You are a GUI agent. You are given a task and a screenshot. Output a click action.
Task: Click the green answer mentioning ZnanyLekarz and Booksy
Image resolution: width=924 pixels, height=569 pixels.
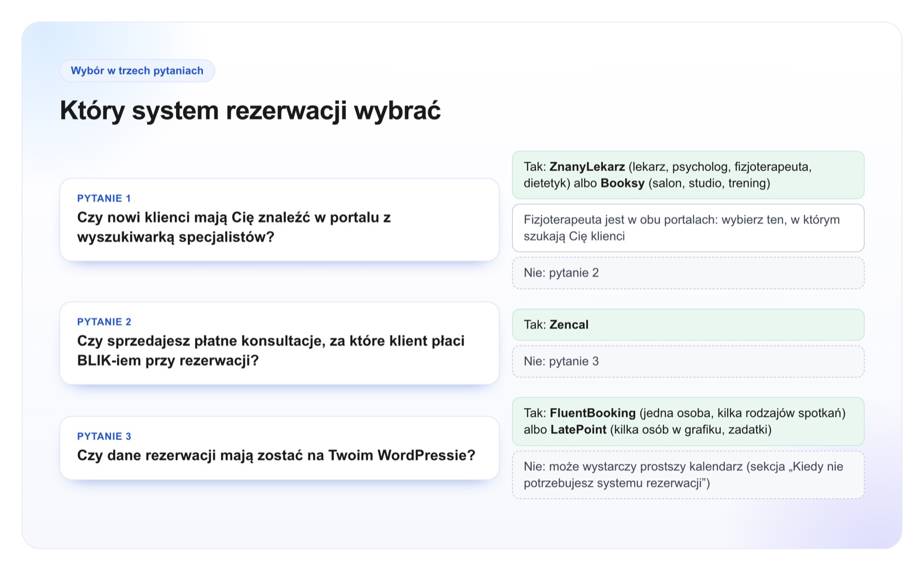(688, 175)
